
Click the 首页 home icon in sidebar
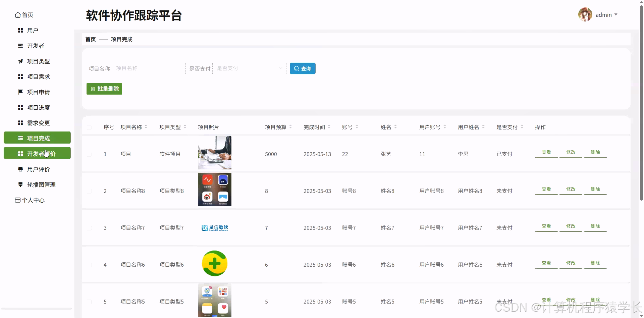(18, 15)
